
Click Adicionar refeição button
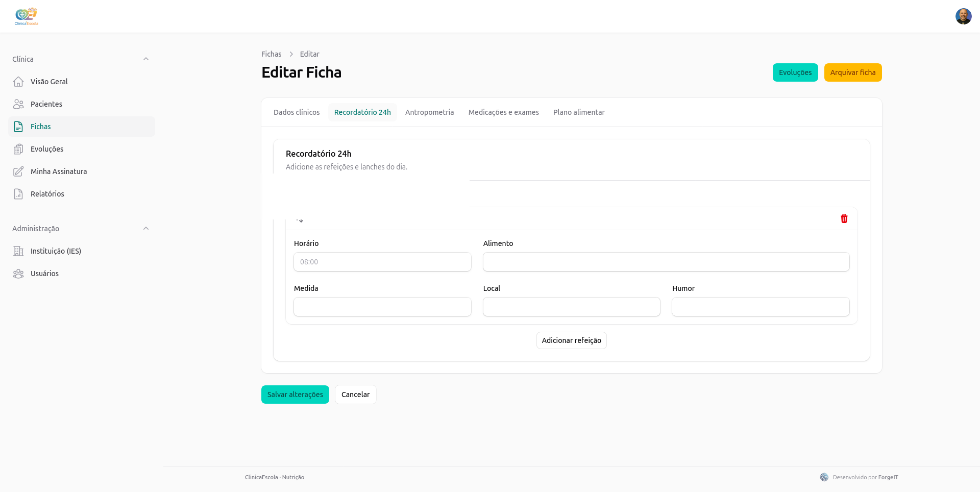pyautogui.click(x=572, y=340)
